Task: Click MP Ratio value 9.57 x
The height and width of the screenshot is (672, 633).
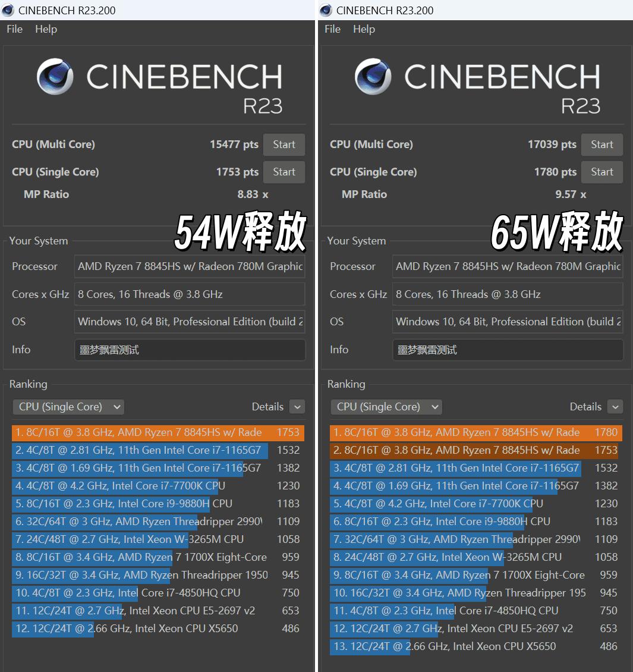Action: click(x=571, y=194)
